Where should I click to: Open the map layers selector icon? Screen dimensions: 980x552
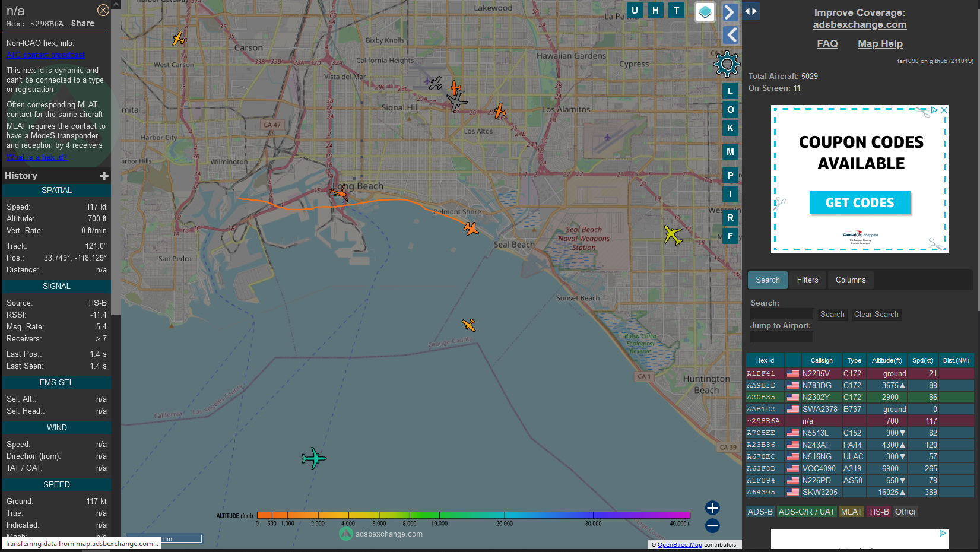point(705,11)
